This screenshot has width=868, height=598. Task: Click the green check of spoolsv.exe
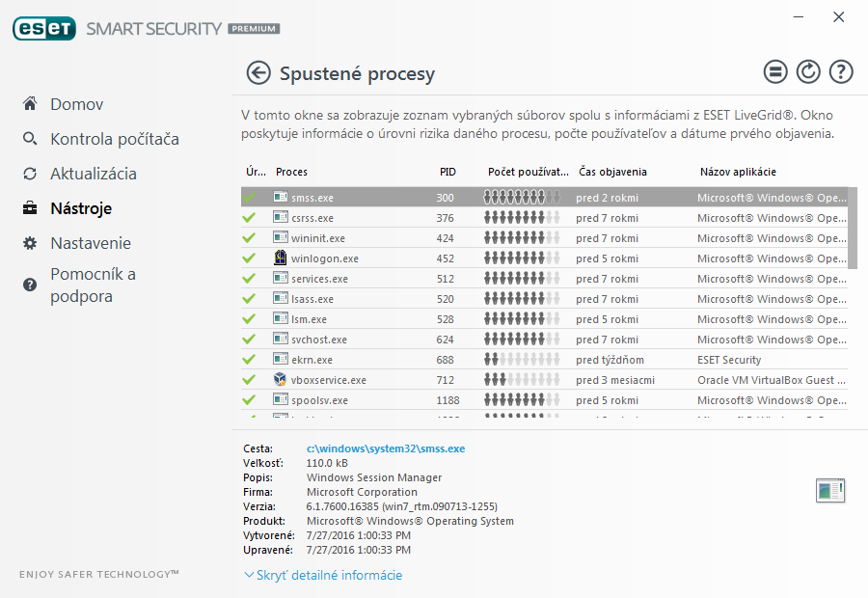coord(249,399)
